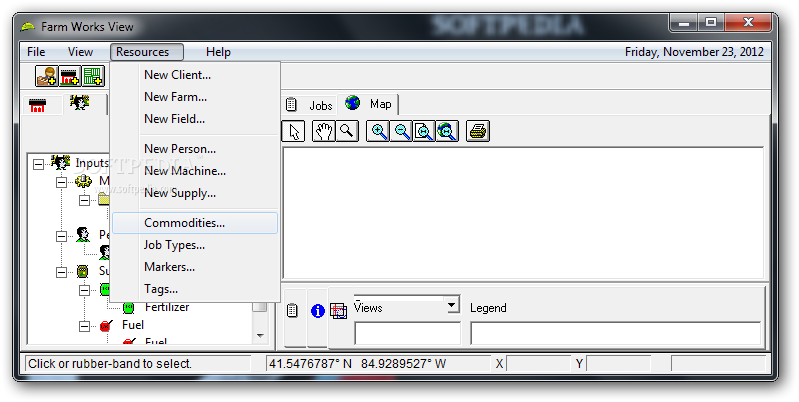The height and width of the screenshot is (402, 799).
Task: Open the Help menu
Action: point(218,52)
